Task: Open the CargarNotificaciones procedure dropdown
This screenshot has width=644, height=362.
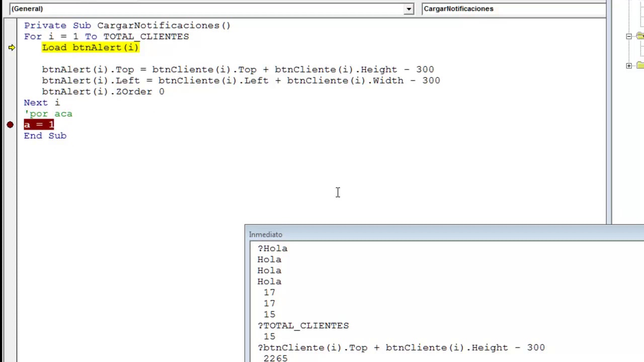Action: (x=514, y=9)
